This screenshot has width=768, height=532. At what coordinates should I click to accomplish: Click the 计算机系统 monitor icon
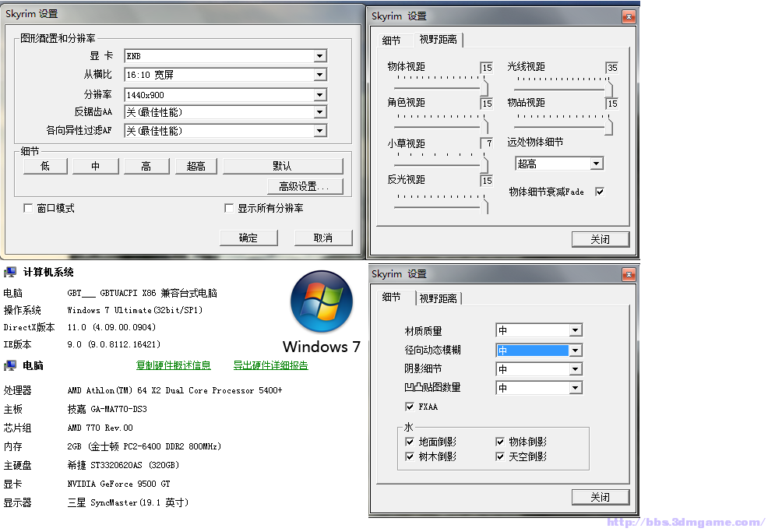10,272
